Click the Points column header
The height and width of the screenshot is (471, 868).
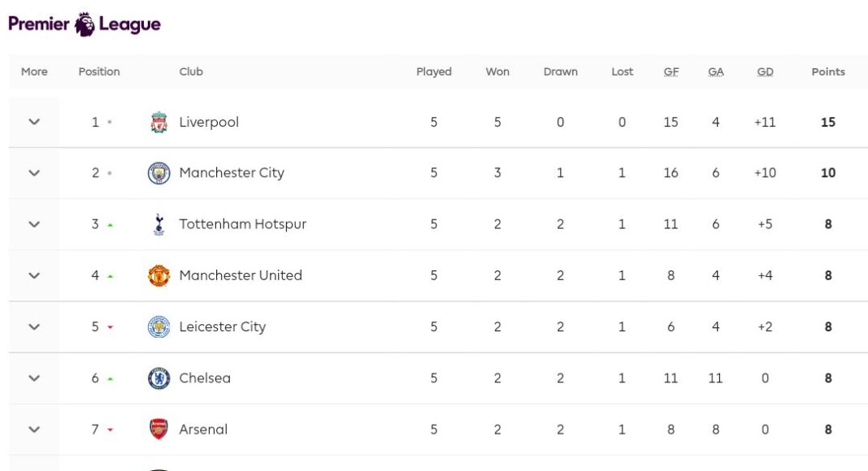[827, 71]
